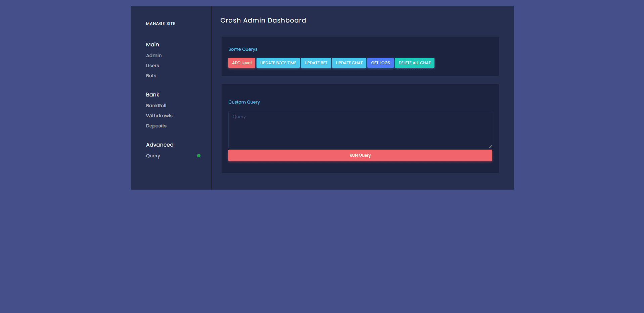The height and width of the screenshot is (313, 644).
Task: Click the green active indicator dot
Action: pyautogui.click(x=199, y=156)
